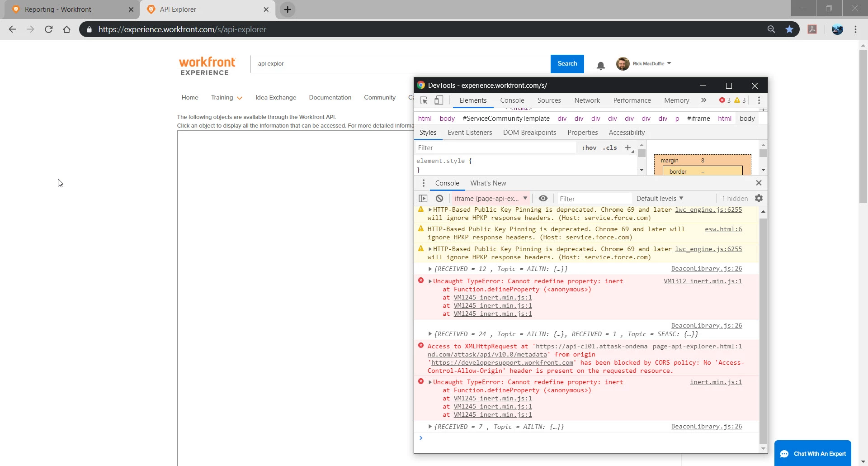The image size is (868, 466).
Task: Toggle the .cls classes button
Action: point(610,148)
